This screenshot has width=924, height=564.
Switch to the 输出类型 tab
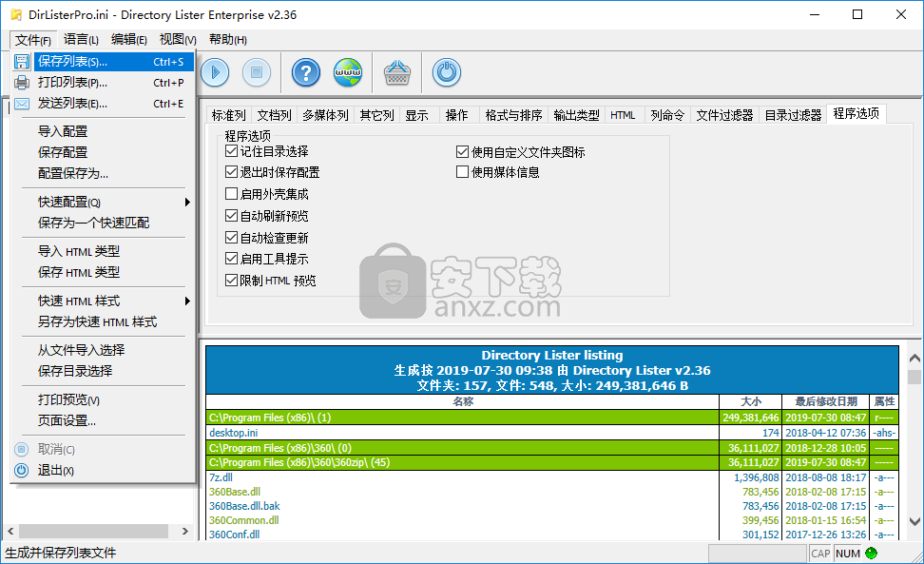tap(576, 115)
